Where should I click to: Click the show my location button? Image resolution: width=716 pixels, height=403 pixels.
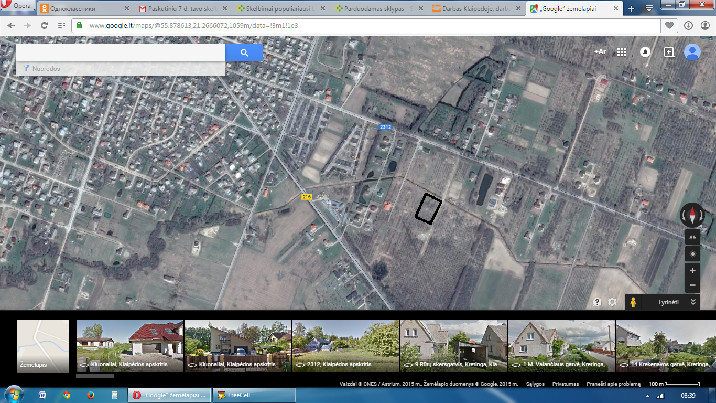[691, 254]
